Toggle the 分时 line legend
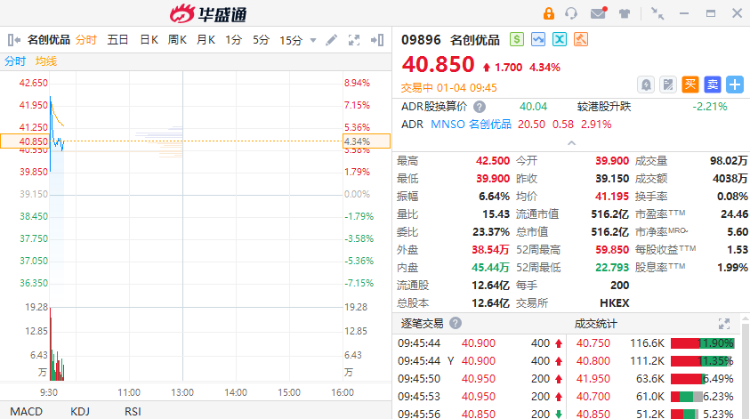The image size is (750, 419). pyautogui.click(x=15, y=61)
